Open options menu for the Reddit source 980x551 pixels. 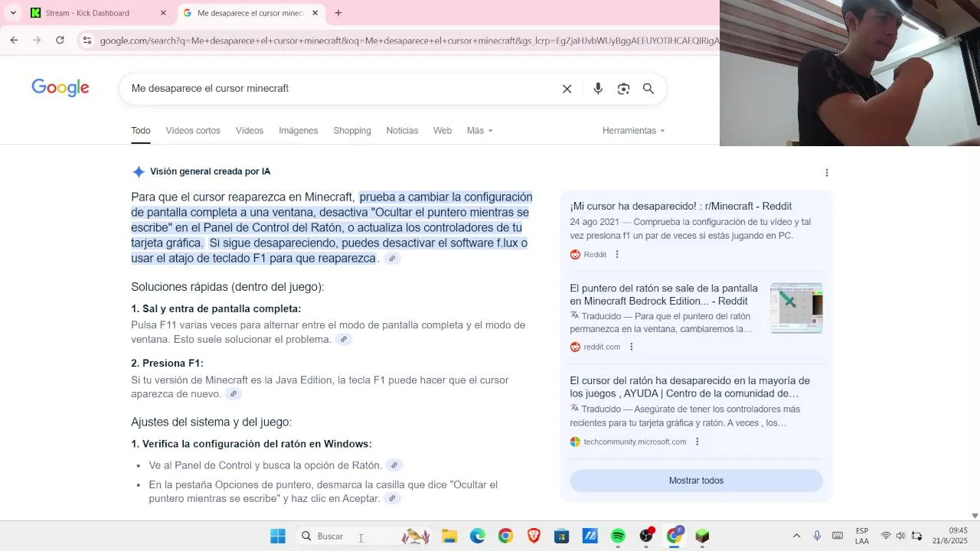point(617,255)
